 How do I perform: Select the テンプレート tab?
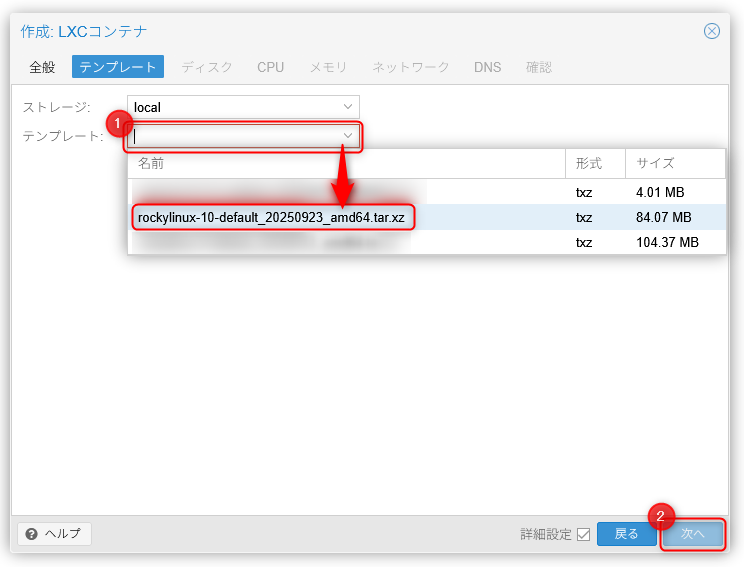[117, 67]
